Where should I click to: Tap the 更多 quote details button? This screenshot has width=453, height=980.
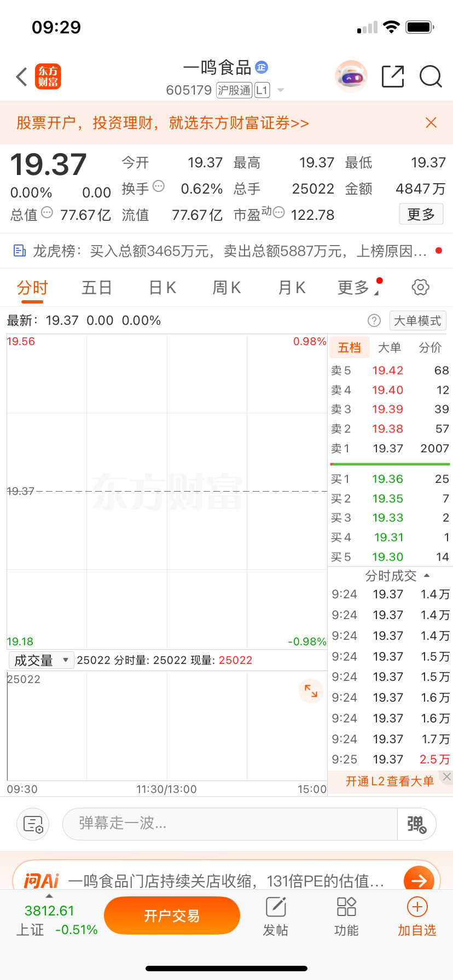[421, 214]
